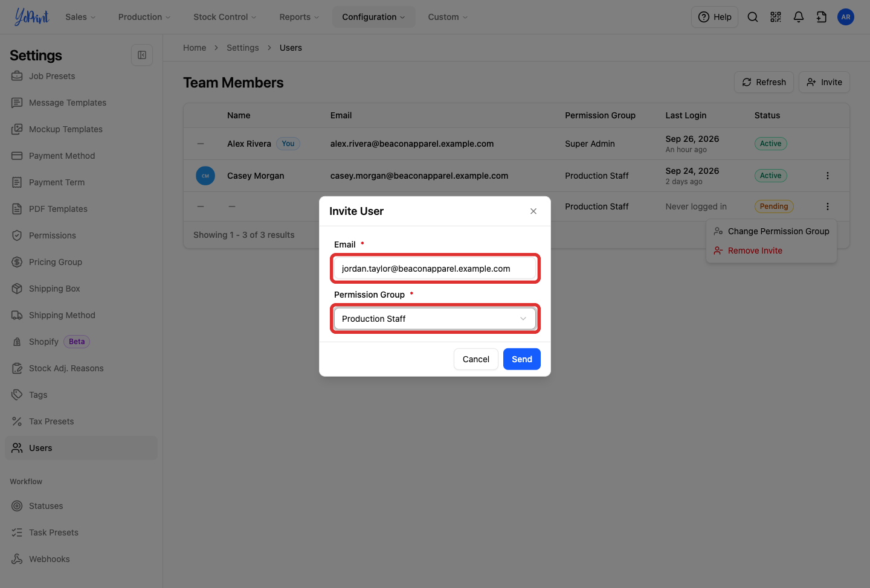The height and width of the screenshot is (588, 870).
Task: Open the search icon in top bar
Action: coord(753,17)
